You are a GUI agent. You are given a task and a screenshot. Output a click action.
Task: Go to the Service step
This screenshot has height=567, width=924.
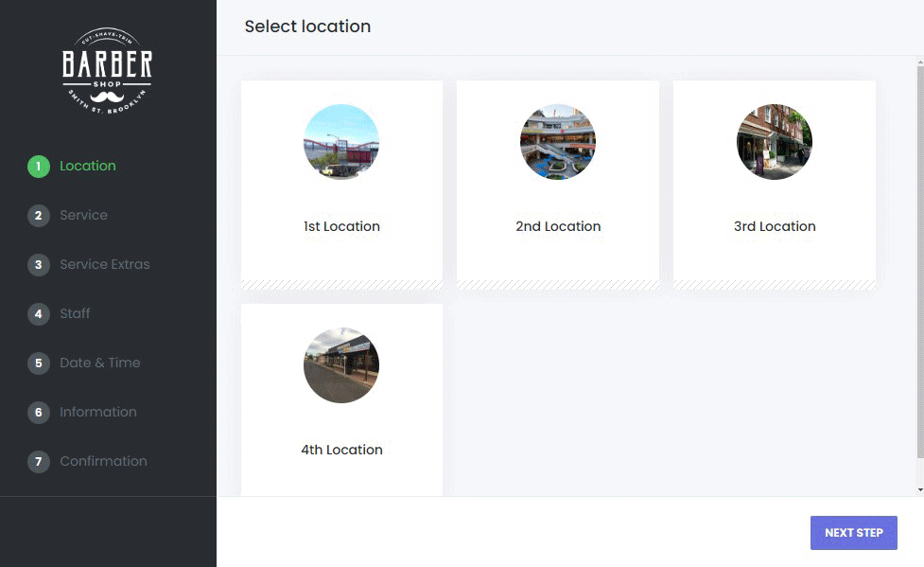(x=83, y=216)
